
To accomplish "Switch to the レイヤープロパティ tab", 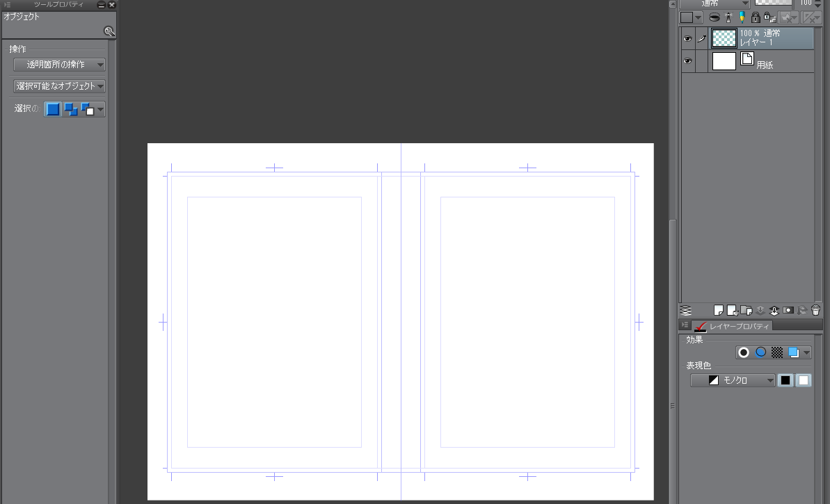I will click(732, 326).
